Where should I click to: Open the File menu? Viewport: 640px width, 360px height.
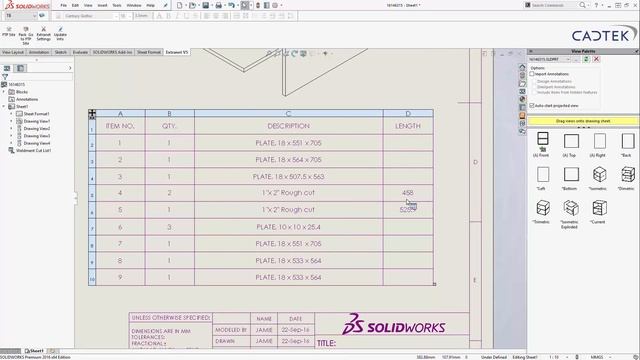[63, 5]
